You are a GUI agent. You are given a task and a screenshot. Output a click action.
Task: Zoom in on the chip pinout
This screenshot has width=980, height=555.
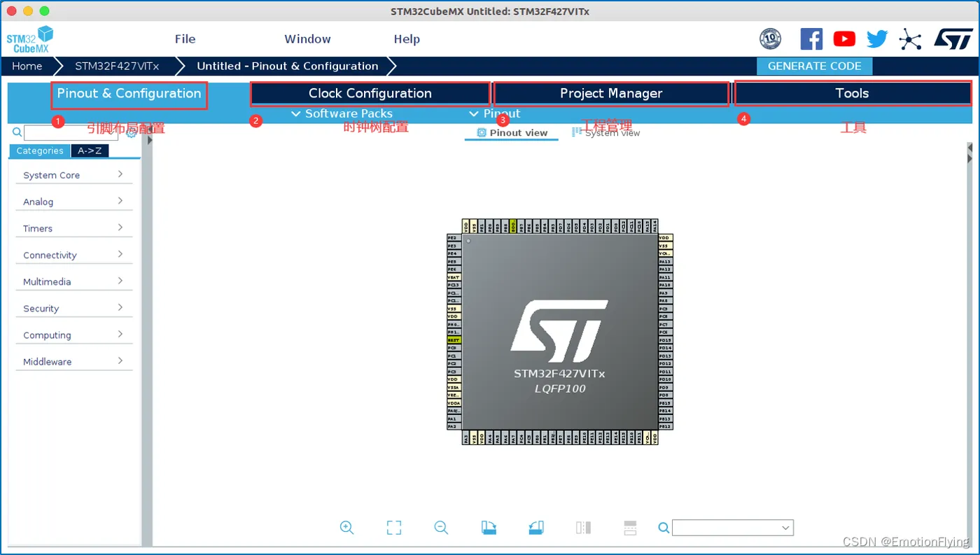pyautogui.click(x=346, y=528)
